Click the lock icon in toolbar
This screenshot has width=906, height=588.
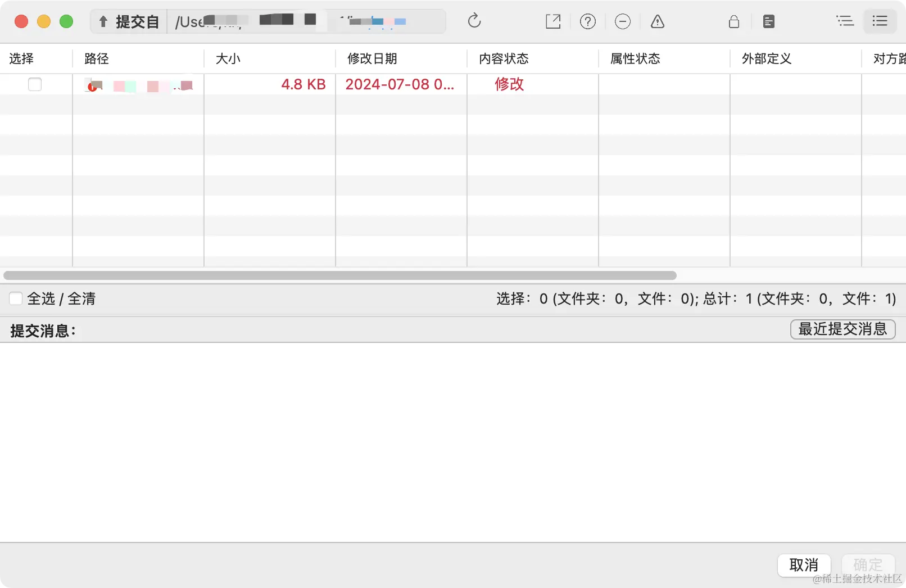click(x=734, y=21)
